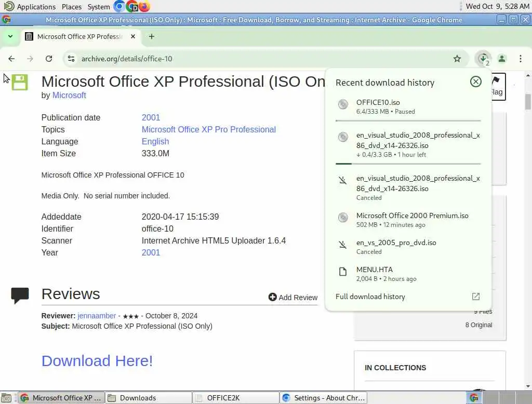The image size is (532, 404).
Task: Click canceled en_vs_2005_pro_dvd.iso download icon
Action: [343, 245]
